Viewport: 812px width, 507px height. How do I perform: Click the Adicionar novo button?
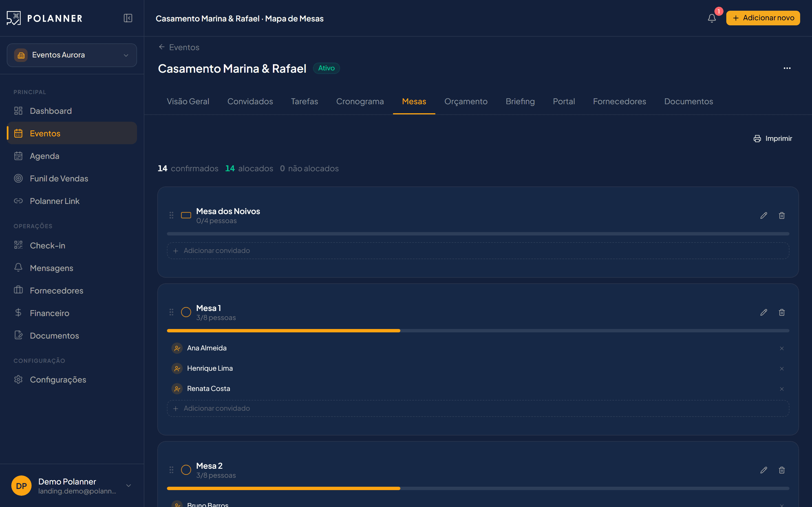coord(763,18)
